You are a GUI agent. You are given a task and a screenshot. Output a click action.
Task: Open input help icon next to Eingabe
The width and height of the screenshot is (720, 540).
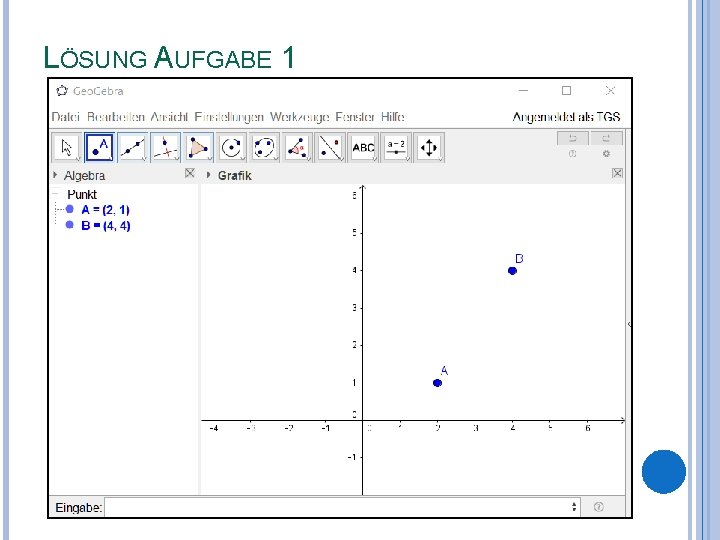tap(598, 506)
